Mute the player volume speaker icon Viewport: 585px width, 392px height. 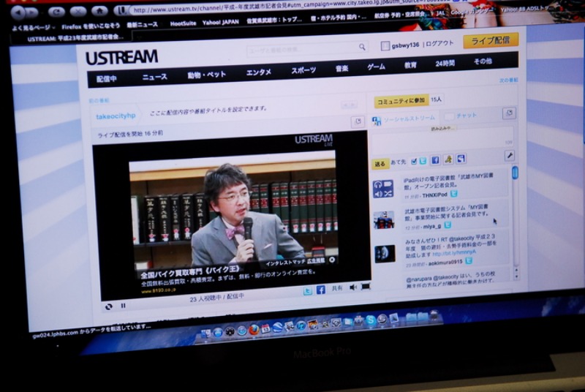[353, 287]
